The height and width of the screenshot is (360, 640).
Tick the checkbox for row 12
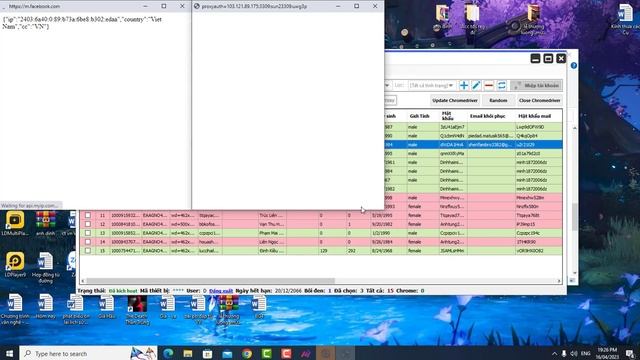pos(88,224)
